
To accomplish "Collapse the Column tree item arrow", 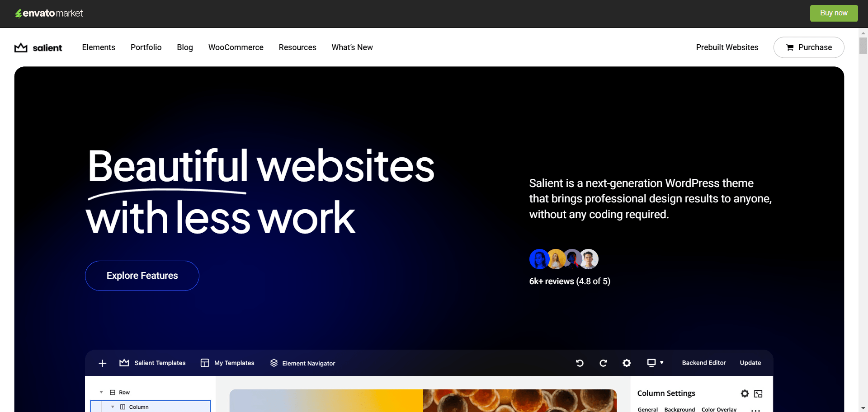I will (113, 407).
